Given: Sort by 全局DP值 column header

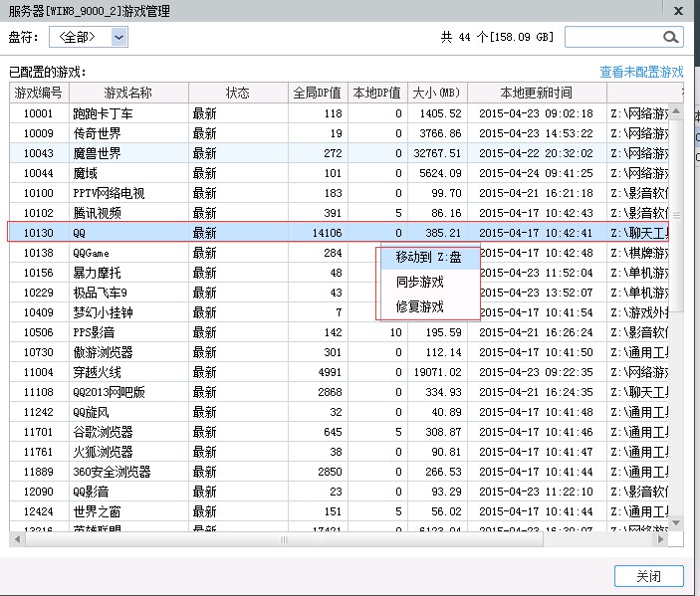Looking at the screenshot, I should point(318,93).
